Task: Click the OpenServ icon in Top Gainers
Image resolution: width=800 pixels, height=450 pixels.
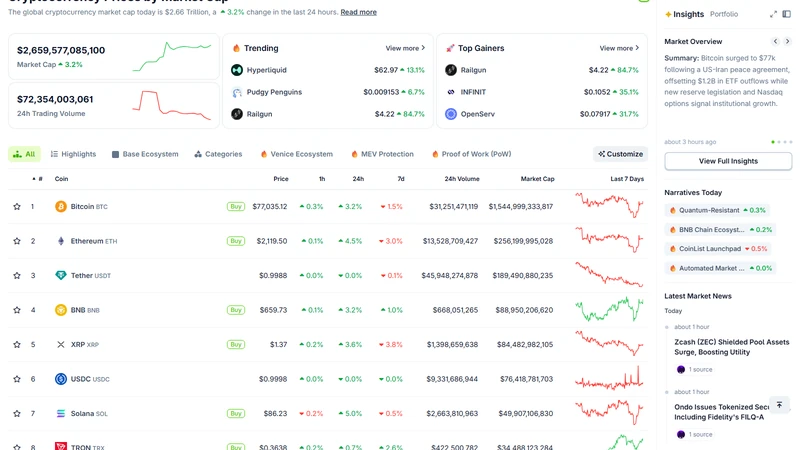Action: [451, 114]
